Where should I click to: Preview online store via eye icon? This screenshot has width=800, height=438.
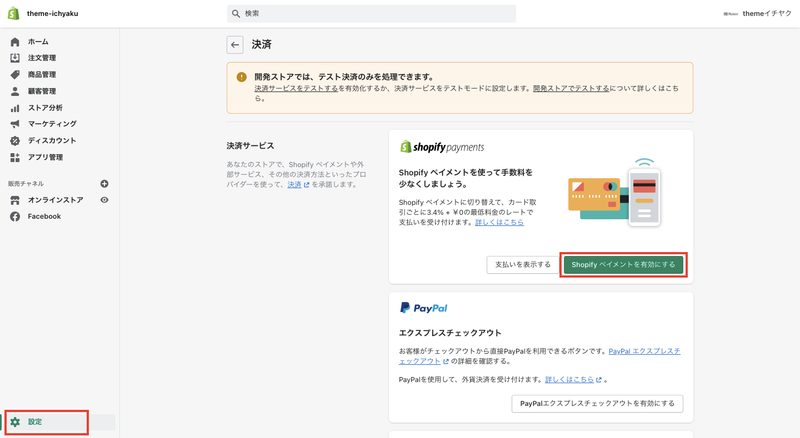click(104, 200)
